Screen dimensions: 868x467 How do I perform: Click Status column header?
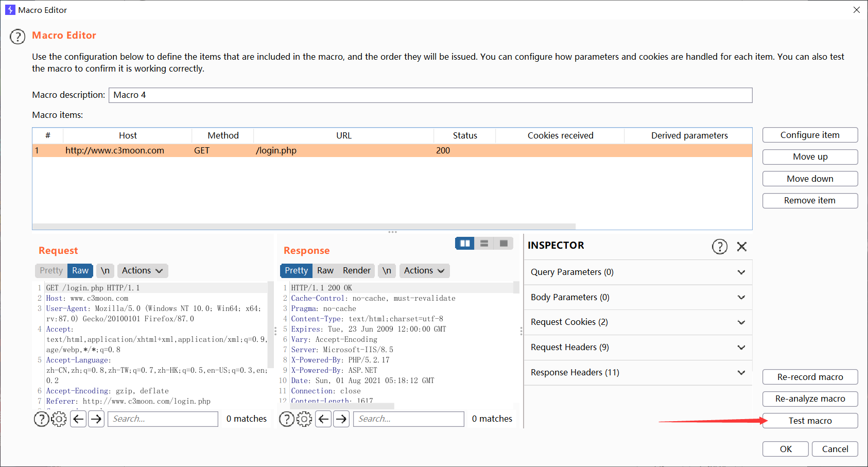tap(465, 136)
